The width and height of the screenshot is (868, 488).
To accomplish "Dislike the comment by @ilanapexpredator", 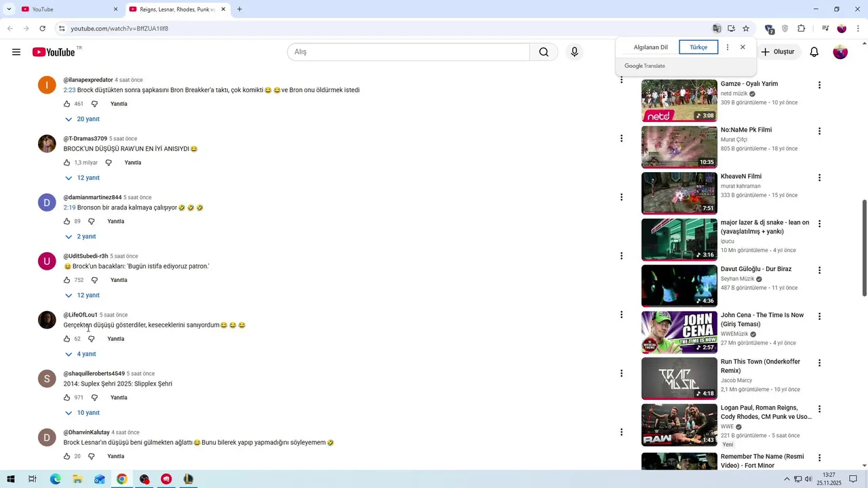I will tap(94, 104).
